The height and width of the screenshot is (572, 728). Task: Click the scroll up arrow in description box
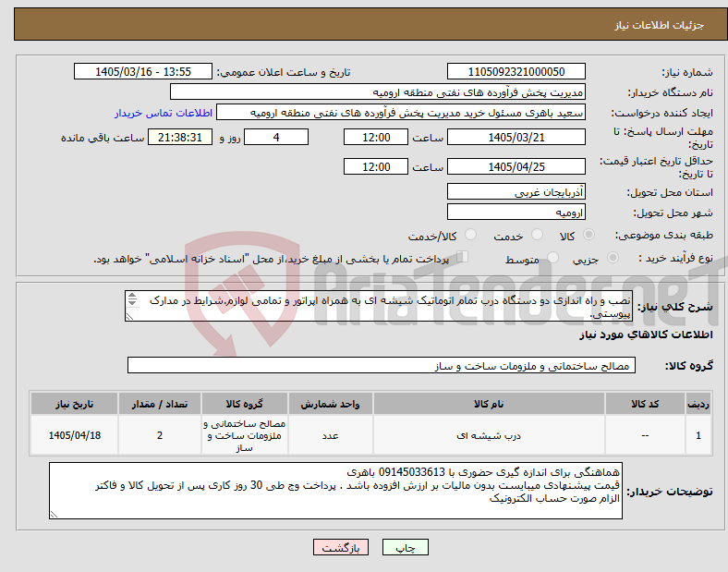(x=132, y=296)
